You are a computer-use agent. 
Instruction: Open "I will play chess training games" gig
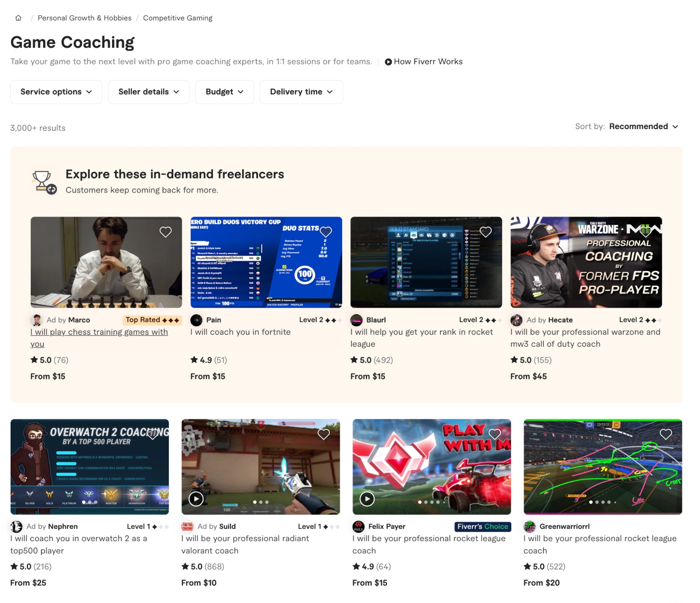[99, 338]
